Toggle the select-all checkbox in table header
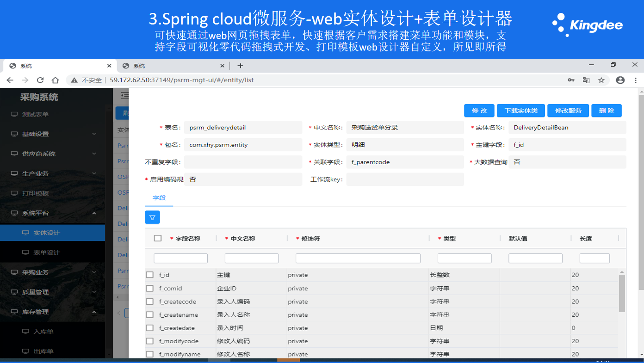644x363 pixels. pyautogui.click(x=158, y=238)
